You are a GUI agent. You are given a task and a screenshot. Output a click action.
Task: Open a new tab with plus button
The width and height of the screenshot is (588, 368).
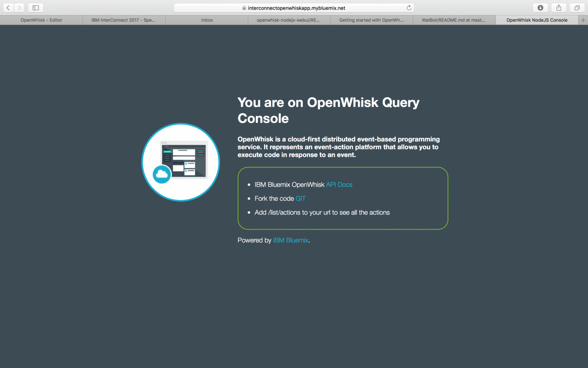[583, 20]
